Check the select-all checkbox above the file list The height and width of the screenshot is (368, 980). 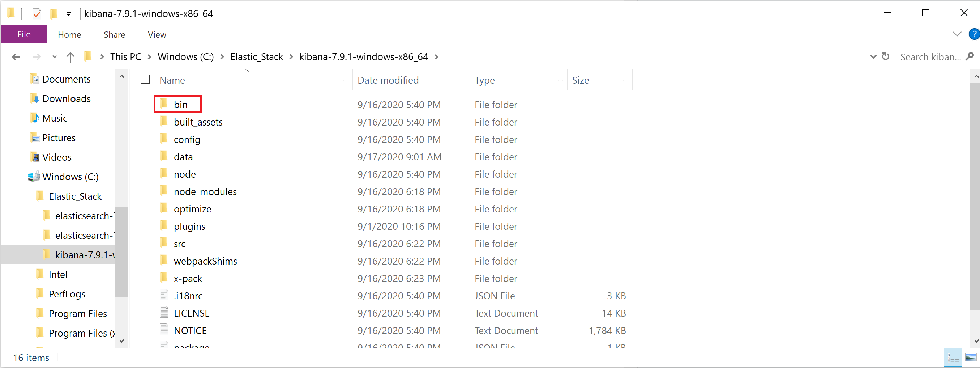[145, 79]
